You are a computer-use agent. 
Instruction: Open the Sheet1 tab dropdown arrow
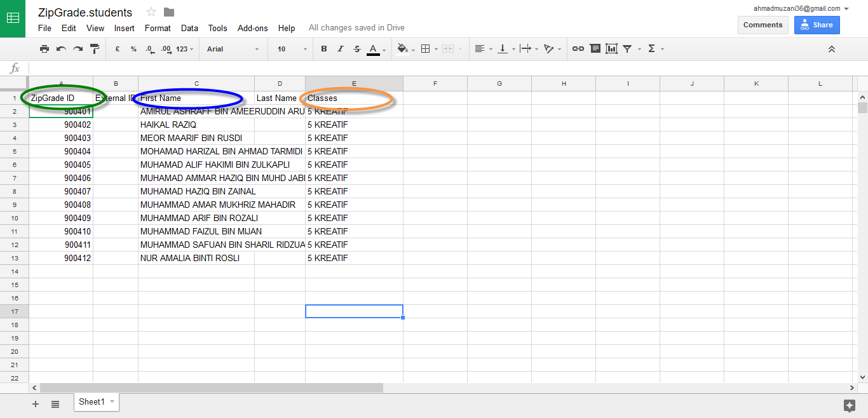pyautogui.click(x=112, y=401)
